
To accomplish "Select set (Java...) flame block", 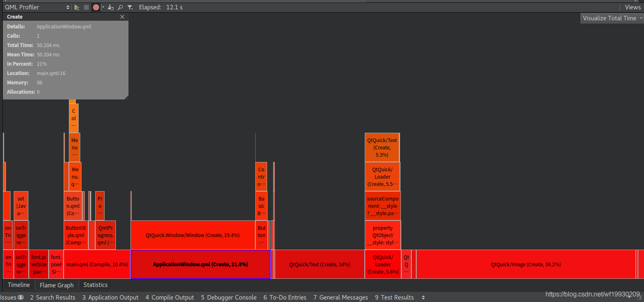I will click(x=21, y=206).
